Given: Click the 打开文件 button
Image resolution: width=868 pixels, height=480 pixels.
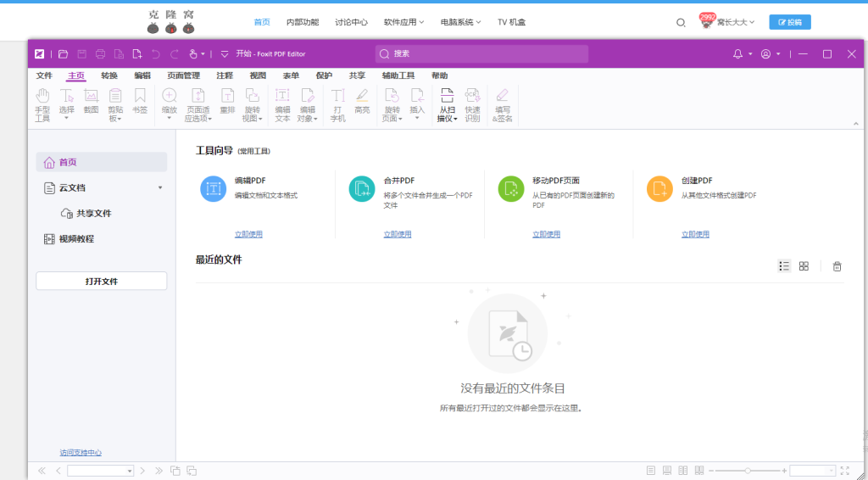Looking at the screenshot, I should pyautogui.click(x=102, y=281).
